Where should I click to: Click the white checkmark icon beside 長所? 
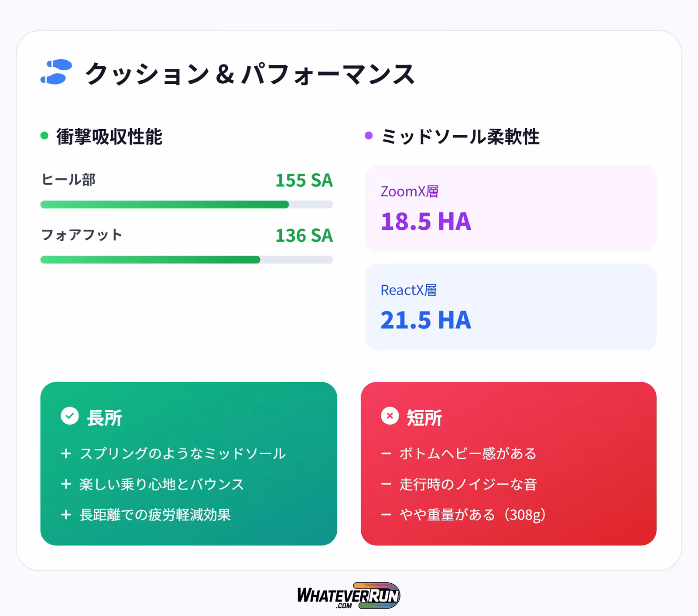(70, 416)
